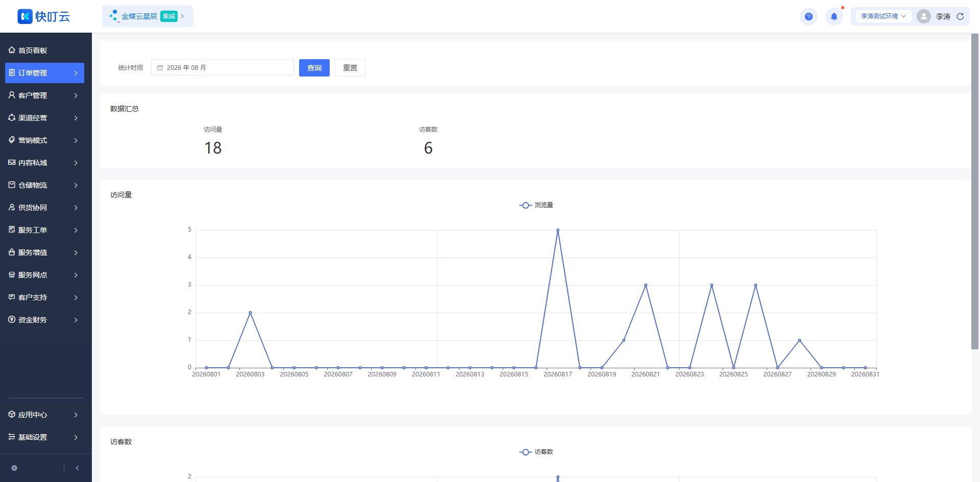
Task: Click the user avatar icon
Action: click(x=923, y=16)
